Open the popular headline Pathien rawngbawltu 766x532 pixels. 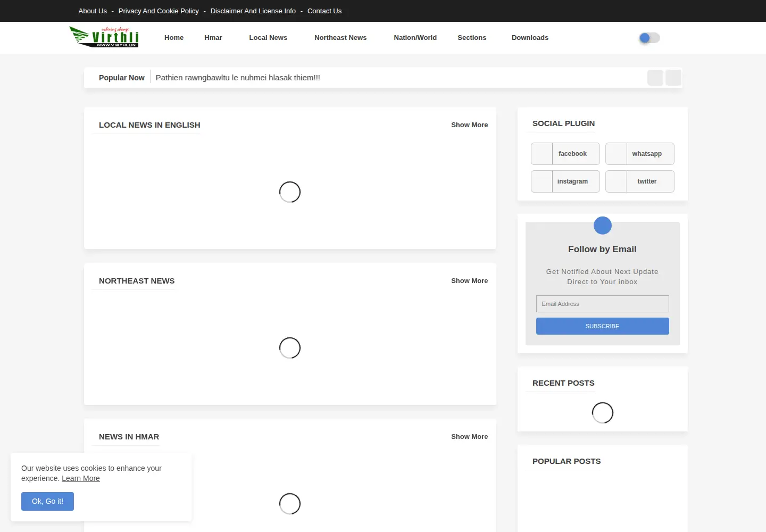[x=238, y=78]
